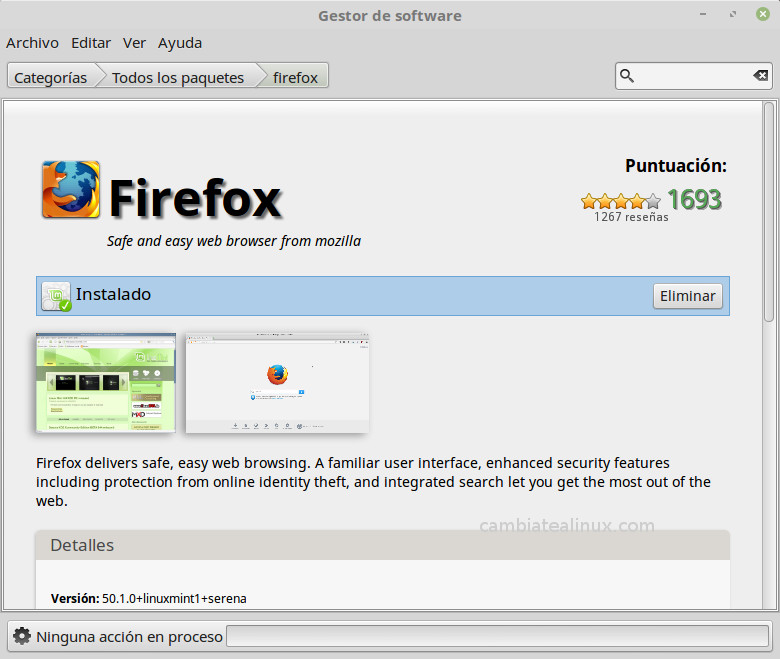Click the version 50.1.0+linuxmint1+serena text
Image resolution: width=780 pixels, height=659 pixels.
[174, 598]
